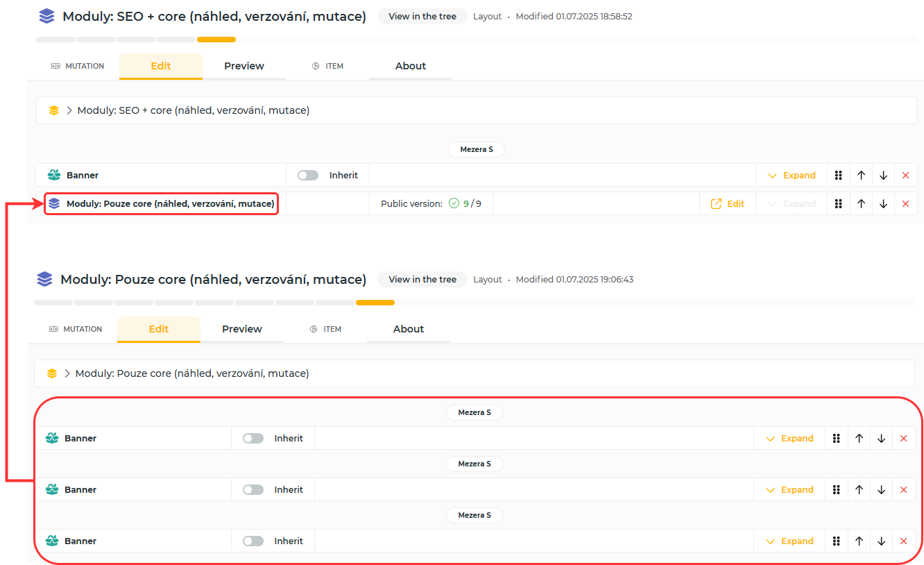Screen dimensions: 924x565
Task: Click drag handle of last Banner in Pouze core layout
Action: pyautogui.click(x=837, y=541)
